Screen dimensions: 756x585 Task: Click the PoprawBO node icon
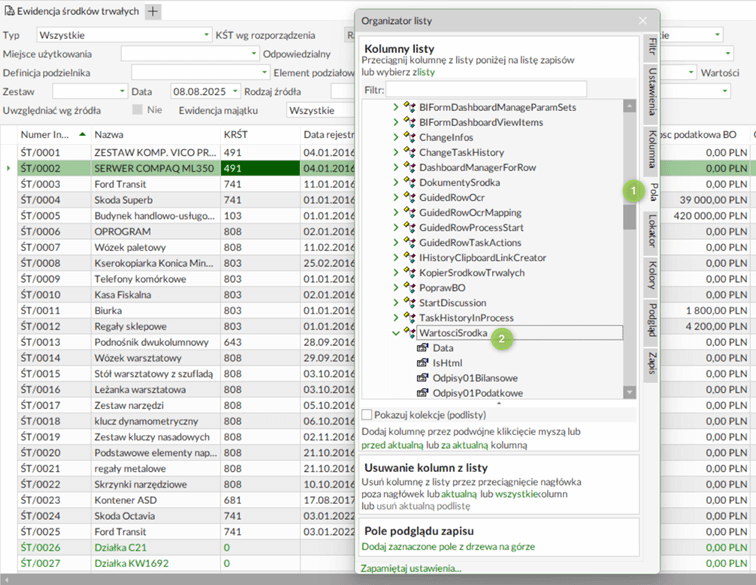tap(409, 287)
